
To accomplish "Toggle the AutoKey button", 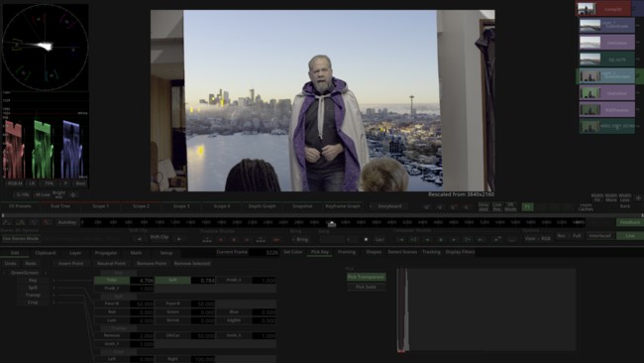I will (67, 222).
